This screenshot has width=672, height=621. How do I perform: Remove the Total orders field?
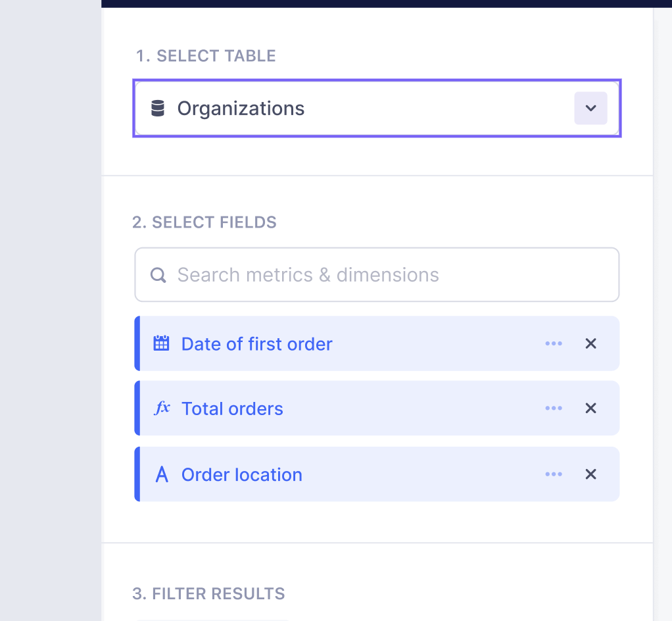click(590, 408)
